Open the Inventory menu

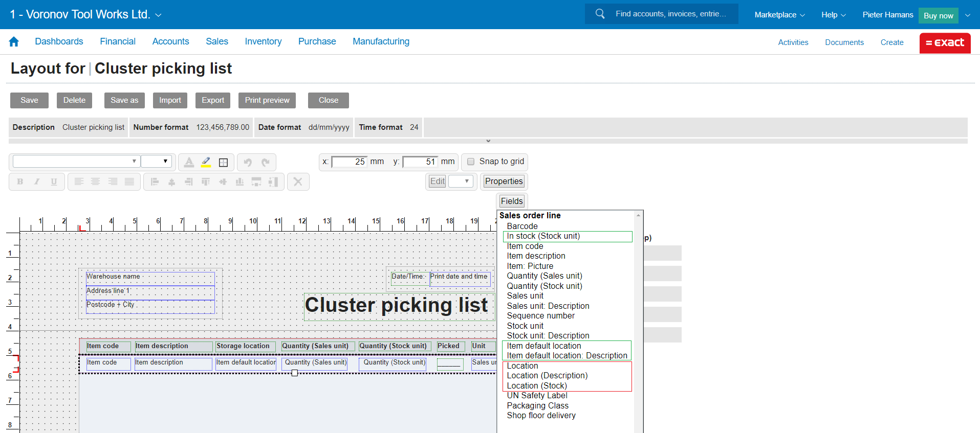[x=263, y=41]
